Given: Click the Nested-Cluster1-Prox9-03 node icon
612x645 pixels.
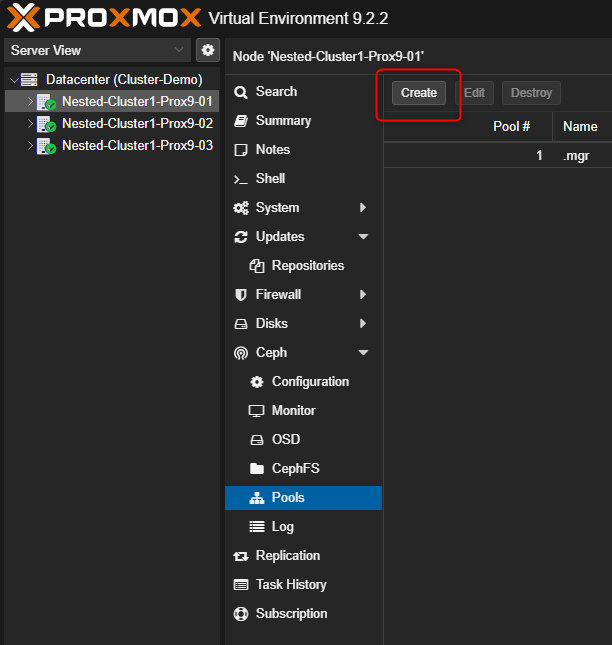Looking at the screenshot, I should (x=46, y=146).
